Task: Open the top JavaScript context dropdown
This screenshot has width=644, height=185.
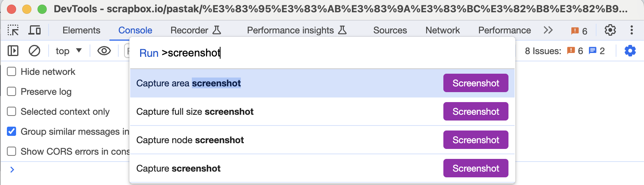Action: pyautogui.click(x=69, y=51)
